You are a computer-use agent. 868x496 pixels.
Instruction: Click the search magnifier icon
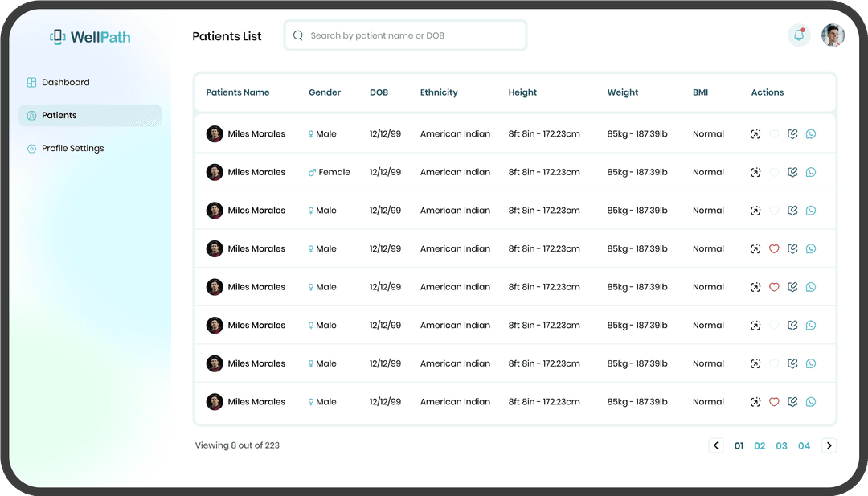(297, 35)
